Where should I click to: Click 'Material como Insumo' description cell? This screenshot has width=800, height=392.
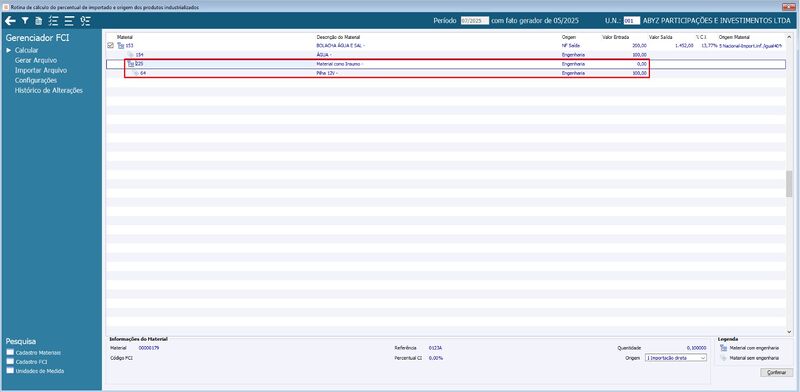(x=339, y=64)
